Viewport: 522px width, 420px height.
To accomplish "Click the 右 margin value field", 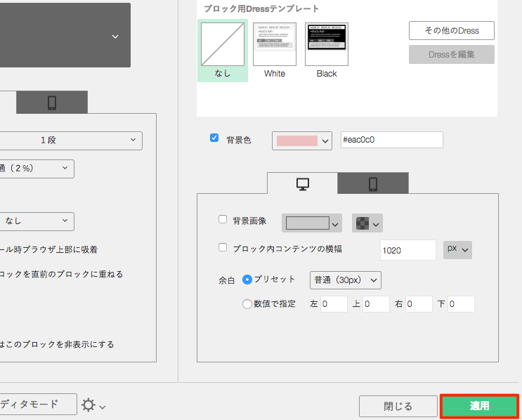I will click(419, 304).
